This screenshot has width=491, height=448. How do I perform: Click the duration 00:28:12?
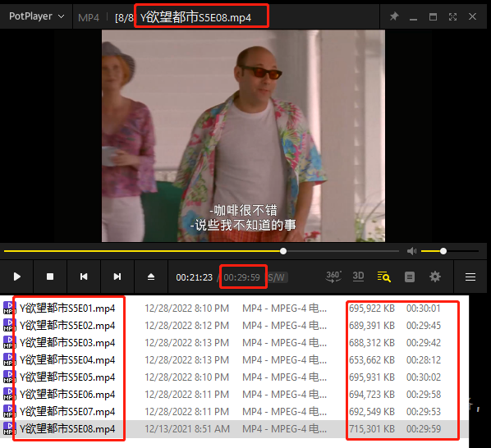[x=424, y=359]
